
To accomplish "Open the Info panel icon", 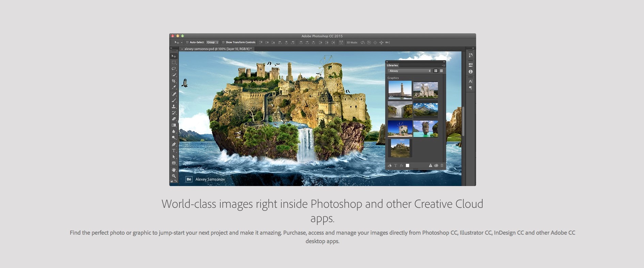I will pyautogui.click(x=471, y=72).
